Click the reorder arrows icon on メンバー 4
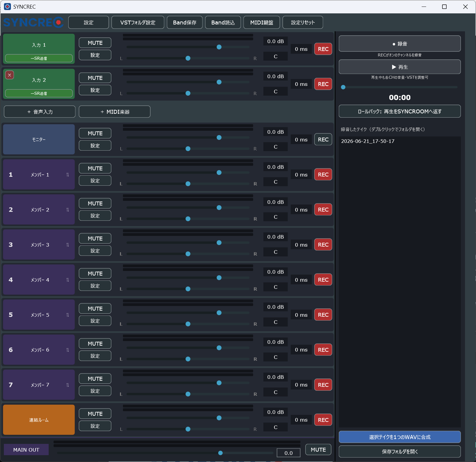The height and width of the screenshot is (462, 476). (68, 280)
